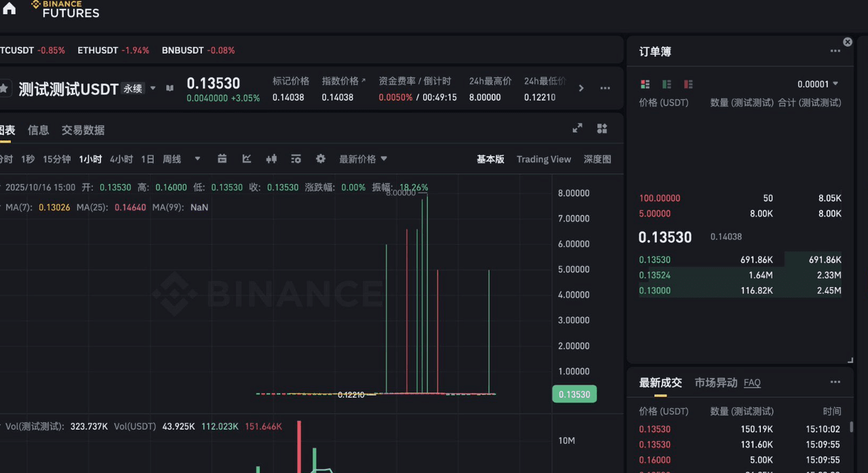Show both bids and asks in order book

click(646, 84)
